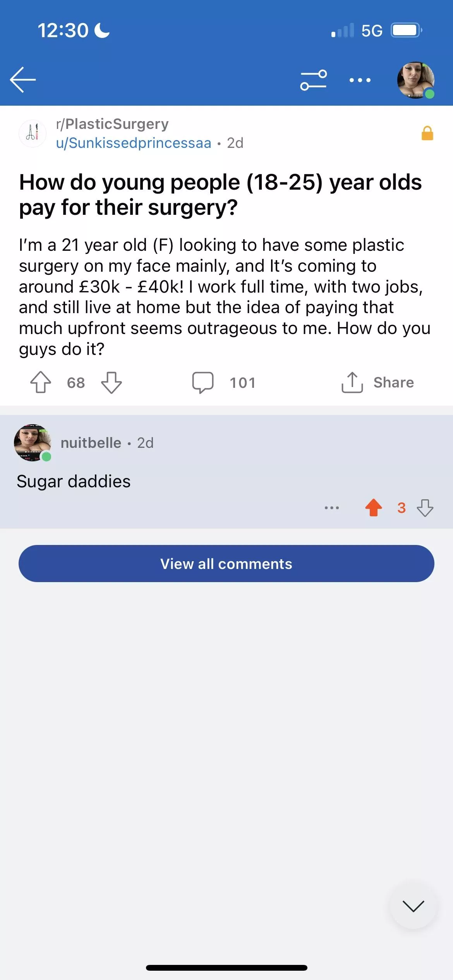This screenshot has width=453, height=980.
Task: Go to r/PlasticSurgery community
Action: pos(112,124)
